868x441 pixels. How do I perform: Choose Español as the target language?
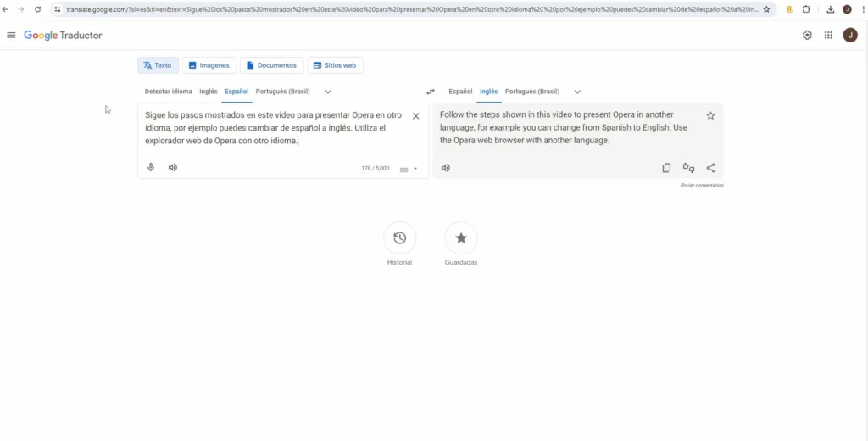click(460, 92)
